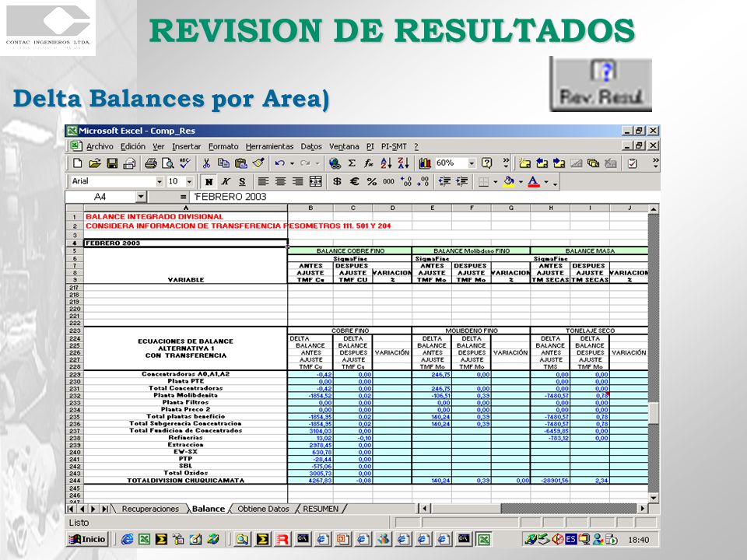Switch to the Recuperaciones sheet tab
The image size is (747, 560).
click(x=150, y=509)
